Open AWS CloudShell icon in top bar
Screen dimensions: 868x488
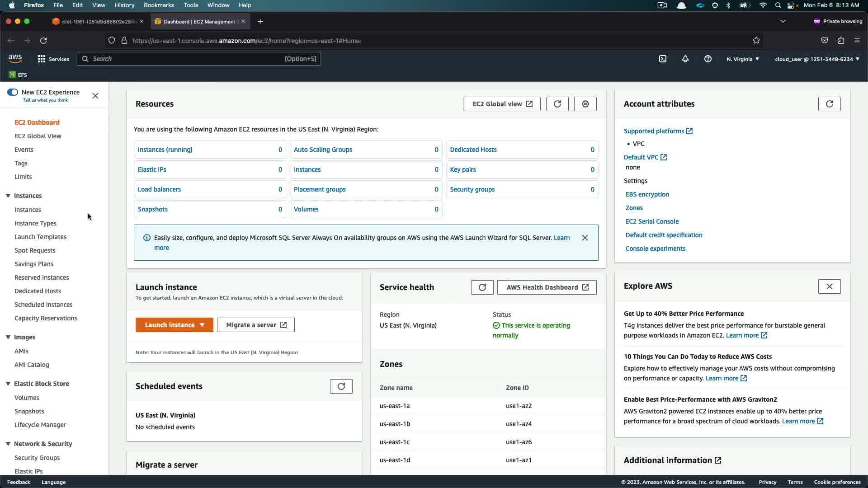click(x=663, y=59)
